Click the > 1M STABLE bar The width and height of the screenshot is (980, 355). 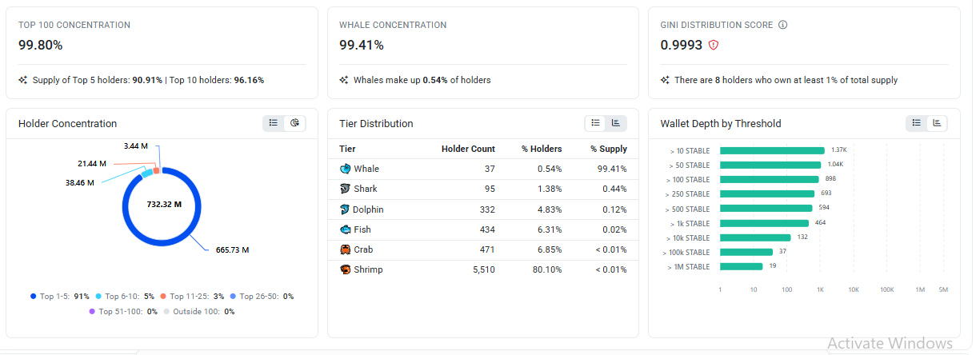point(742,266)
